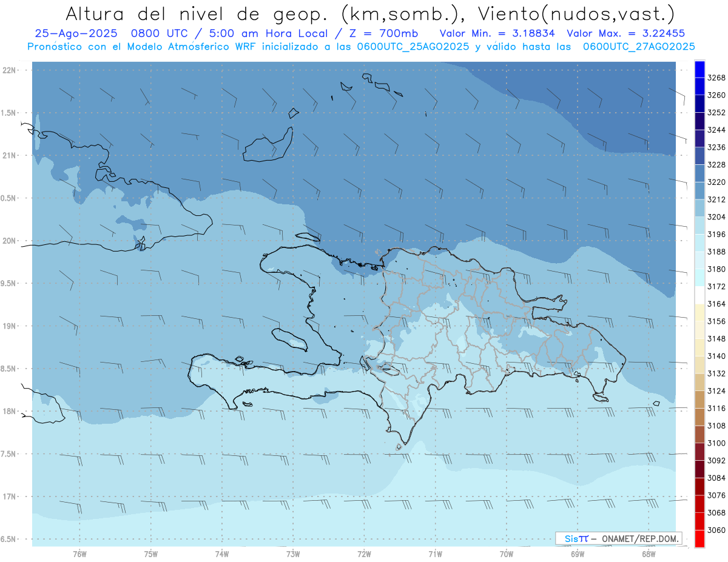This screenshot has width=728, height=562.
Task: Click the 'Valor Min. = 3.18834' text
Action: click(x=498, y=34)
